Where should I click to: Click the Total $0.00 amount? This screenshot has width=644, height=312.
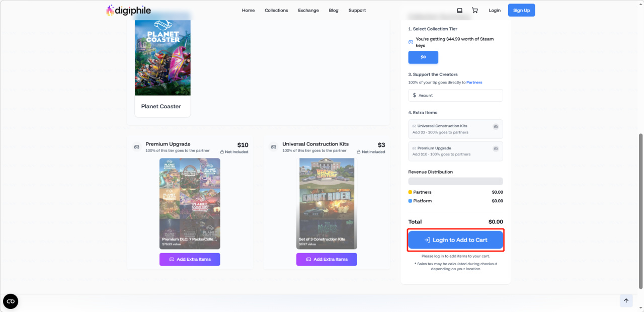coord(496,221)
